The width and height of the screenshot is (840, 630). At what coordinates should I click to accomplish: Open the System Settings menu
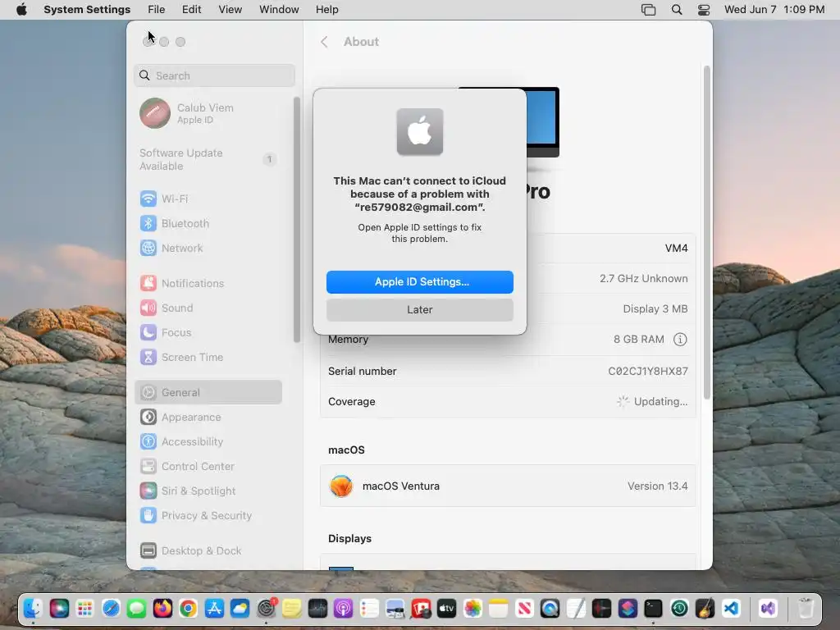coord(87,10)
